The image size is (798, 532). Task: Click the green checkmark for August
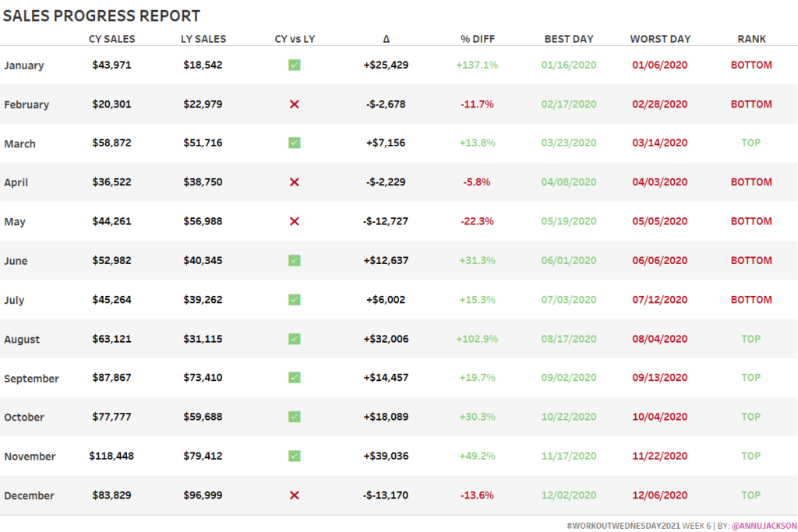tap(294, 339)
